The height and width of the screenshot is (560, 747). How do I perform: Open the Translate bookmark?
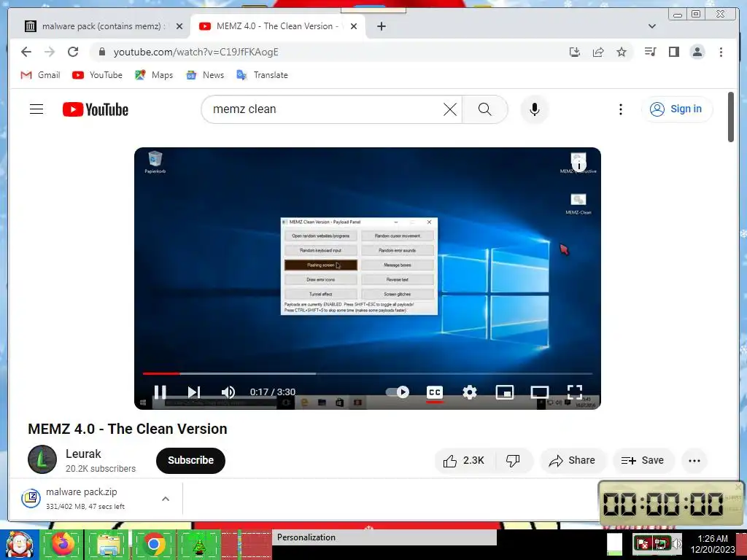[262, 75]
